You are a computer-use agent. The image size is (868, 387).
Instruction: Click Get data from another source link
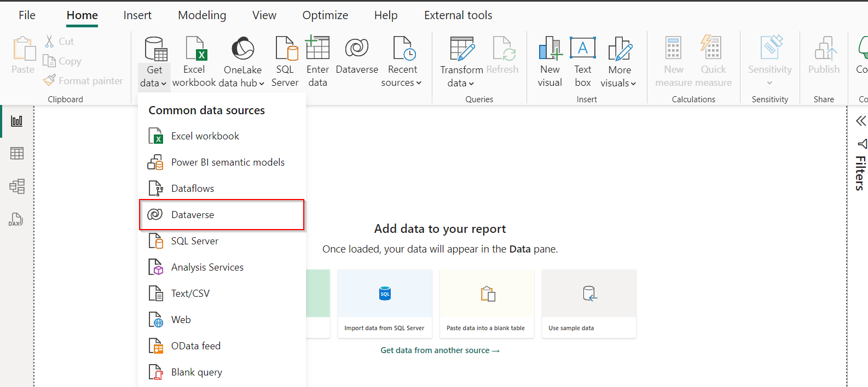(440, 350)
